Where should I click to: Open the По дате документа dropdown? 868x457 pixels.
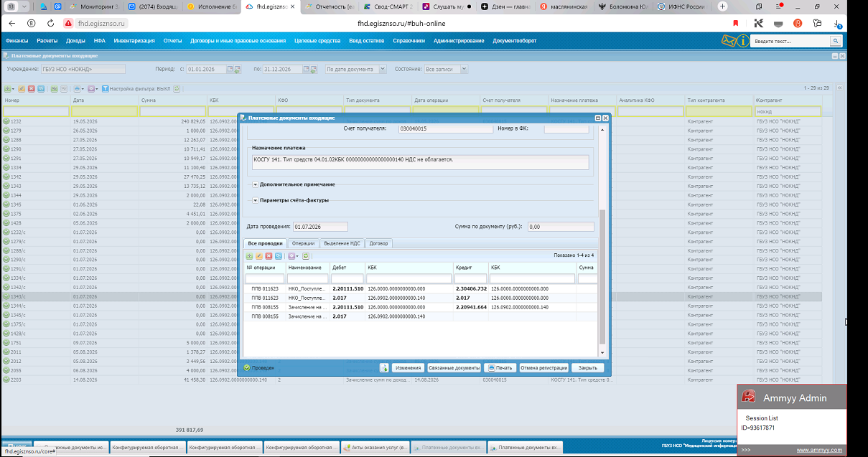(355, 70)
